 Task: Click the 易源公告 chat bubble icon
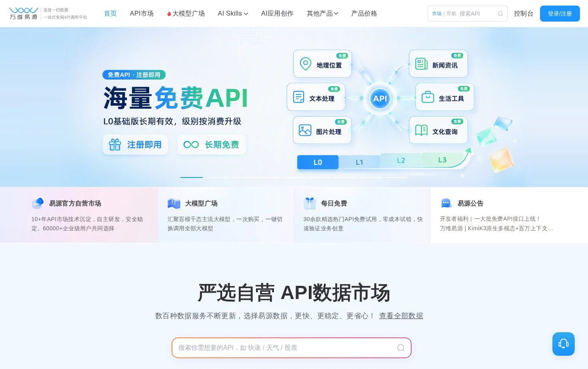(446, 203)
